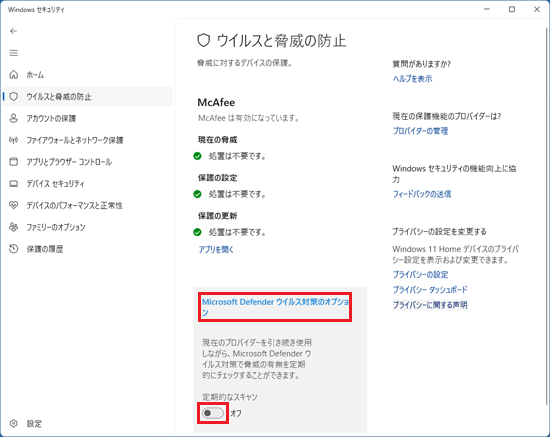Click the antenna icon for ファイアウォールとネットワーク保護
This screenshot has height=437, width=550.
[13, 140]
